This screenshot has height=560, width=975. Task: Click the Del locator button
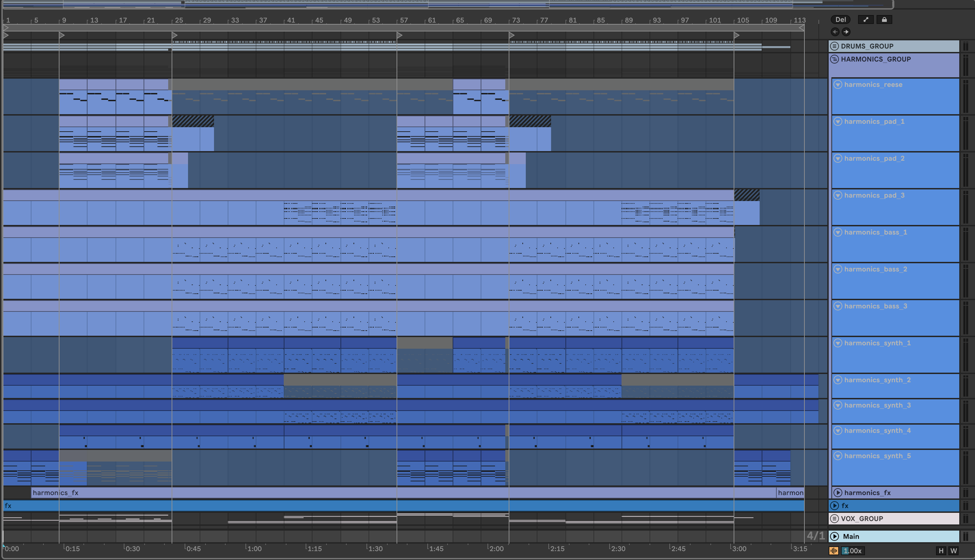[840, 19]
